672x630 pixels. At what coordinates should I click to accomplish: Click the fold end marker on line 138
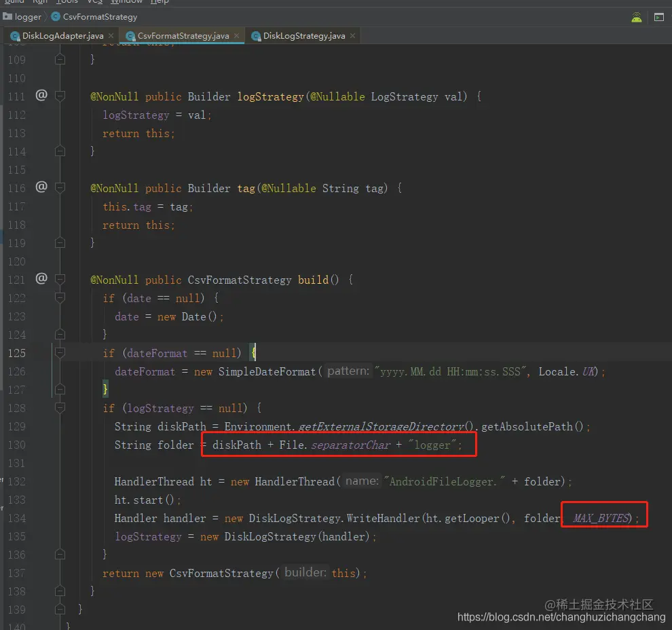click(x=60, y=591)
